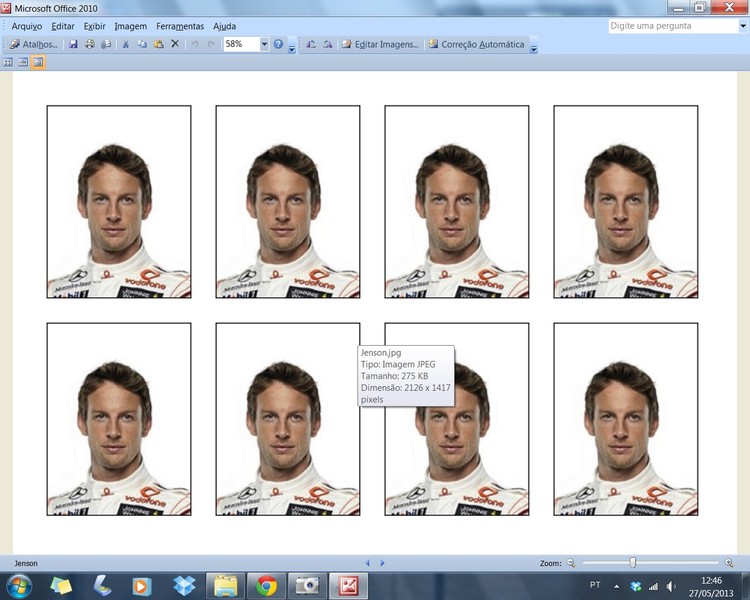Open the Ferramentas menu
Viewport: 750px width, 600px height.
179,26
